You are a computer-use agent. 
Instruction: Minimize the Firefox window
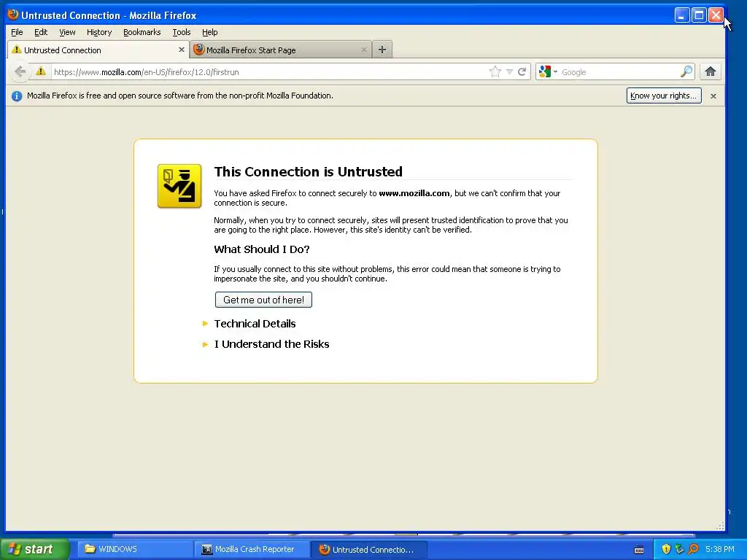[682, 15]
